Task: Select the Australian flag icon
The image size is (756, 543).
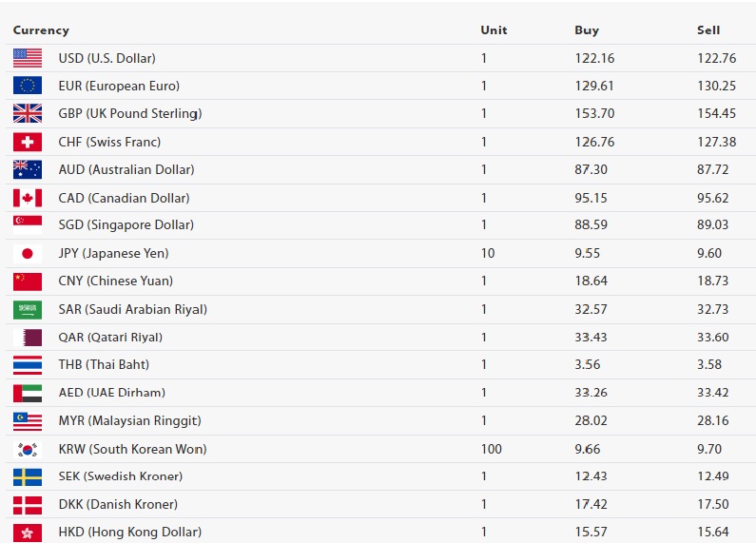Action: coord(28,170)
